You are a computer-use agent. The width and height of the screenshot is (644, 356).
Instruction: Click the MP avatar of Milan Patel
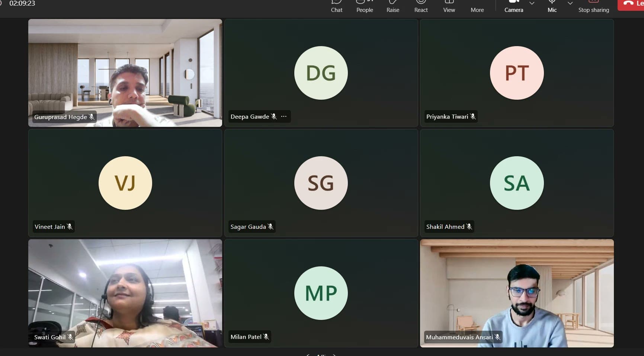tap(321, 293)
